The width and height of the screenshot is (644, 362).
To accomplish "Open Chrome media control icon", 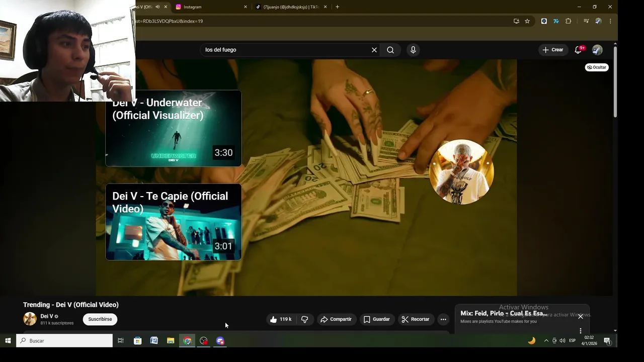I will [x=586, y=21].
